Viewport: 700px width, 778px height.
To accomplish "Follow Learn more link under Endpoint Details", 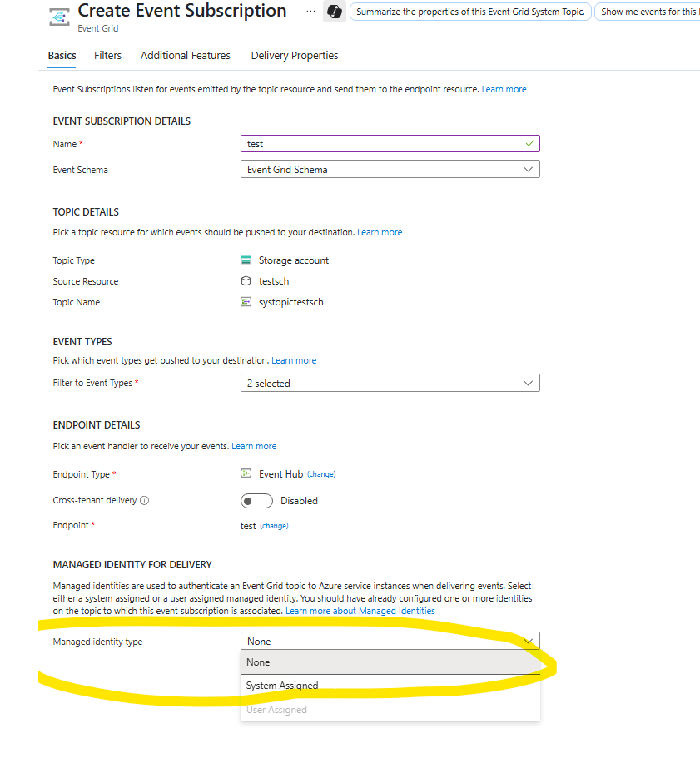I will tap(254, 446).
